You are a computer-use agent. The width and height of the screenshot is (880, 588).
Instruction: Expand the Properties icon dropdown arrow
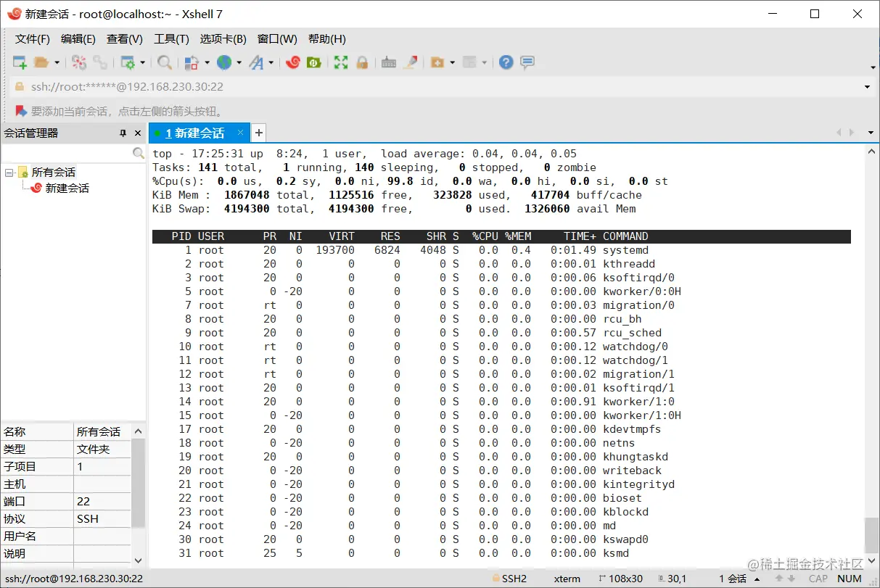point(143,63)
